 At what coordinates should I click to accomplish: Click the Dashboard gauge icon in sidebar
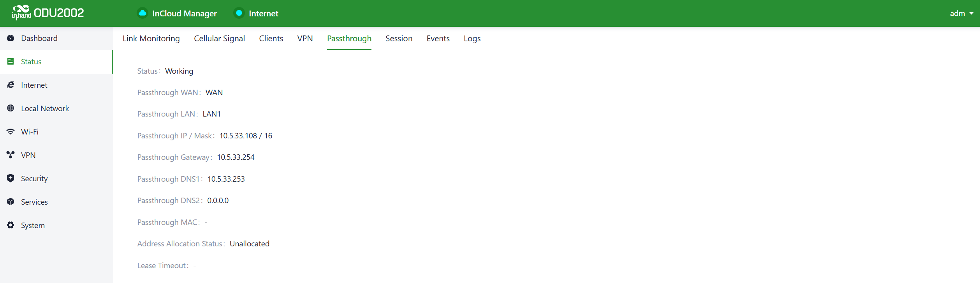pos(11,38)
